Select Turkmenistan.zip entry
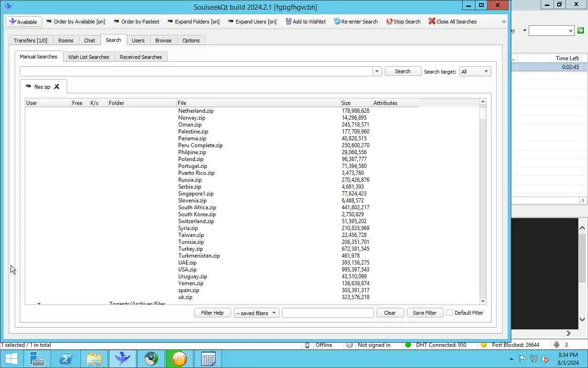Image resolution: width=588 pixels, height=368 pixels. pyautogui.click(x=199, y=256)
